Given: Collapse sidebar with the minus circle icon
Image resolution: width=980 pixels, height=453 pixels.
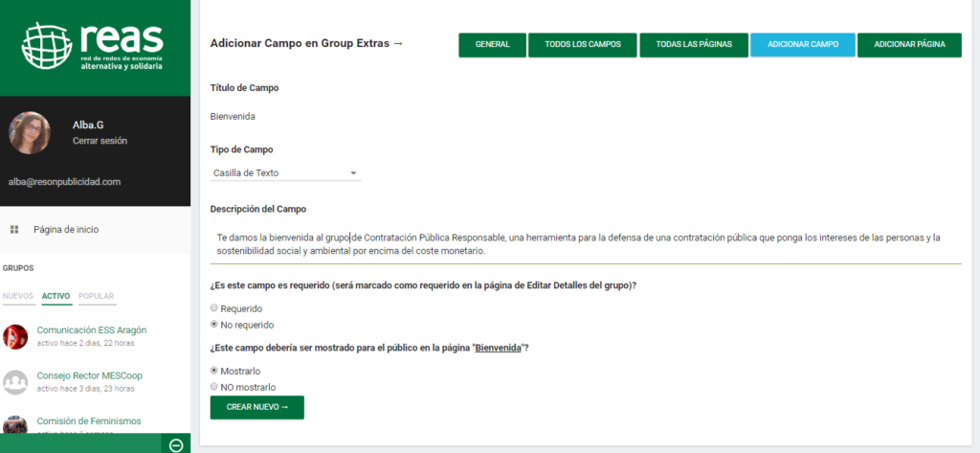Looking at the screenshot, I should 175,444.
